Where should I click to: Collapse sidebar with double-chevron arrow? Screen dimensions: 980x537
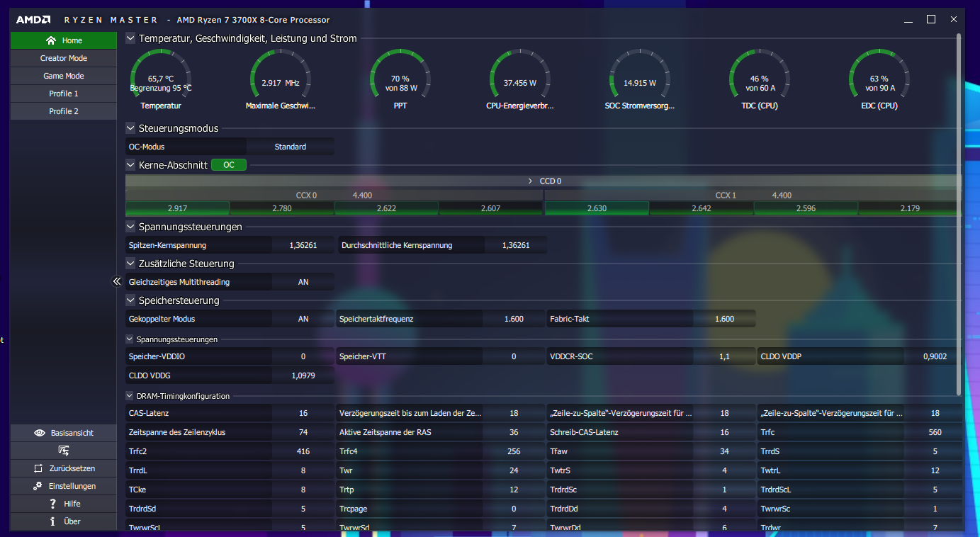[118, 281]
